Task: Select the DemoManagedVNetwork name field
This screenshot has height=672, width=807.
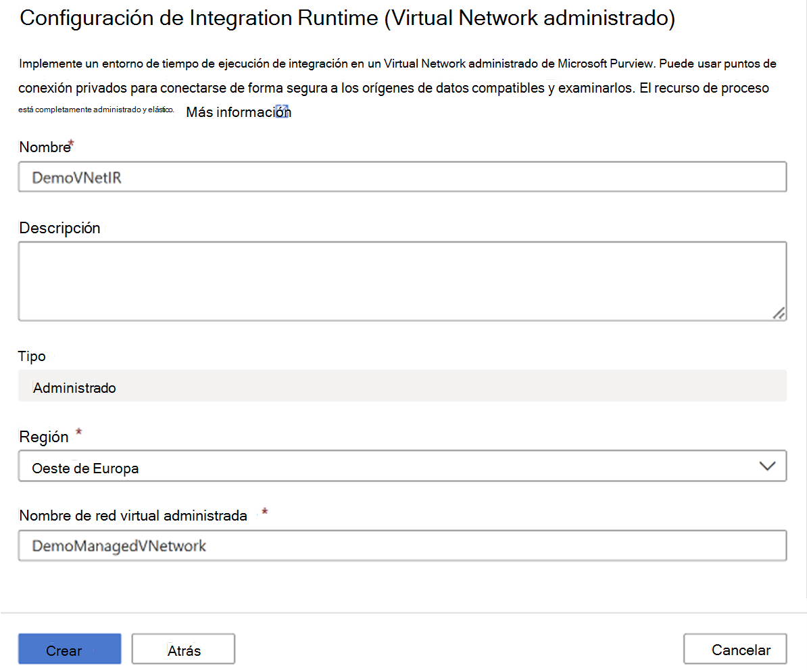Action: click(x=402, y=546)
